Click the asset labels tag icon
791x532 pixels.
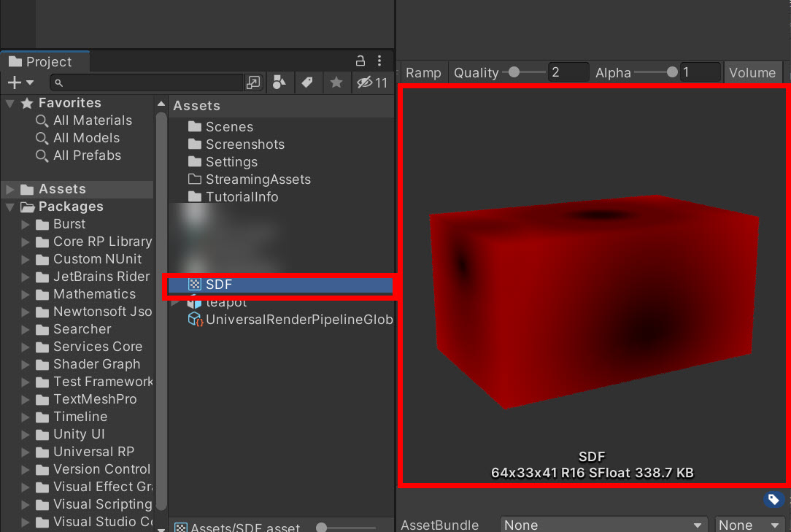pos(773,500)
